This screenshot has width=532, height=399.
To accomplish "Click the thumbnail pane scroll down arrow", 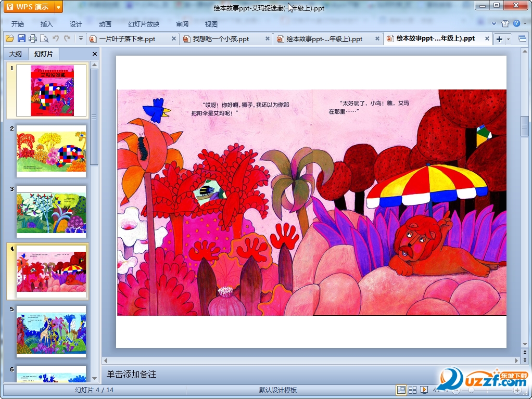I will (x=95, y=378).
